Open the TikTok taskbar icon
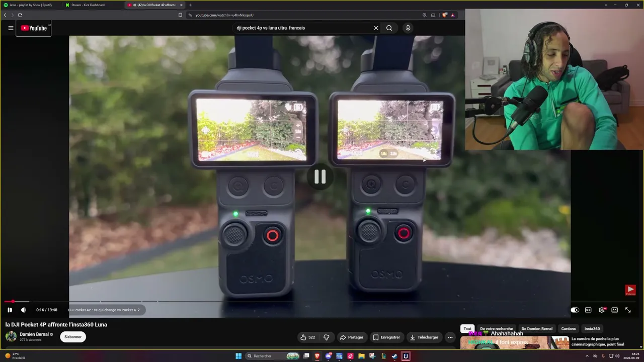The width and height of the screenshot is (644, 362). (x=350, y=356)
